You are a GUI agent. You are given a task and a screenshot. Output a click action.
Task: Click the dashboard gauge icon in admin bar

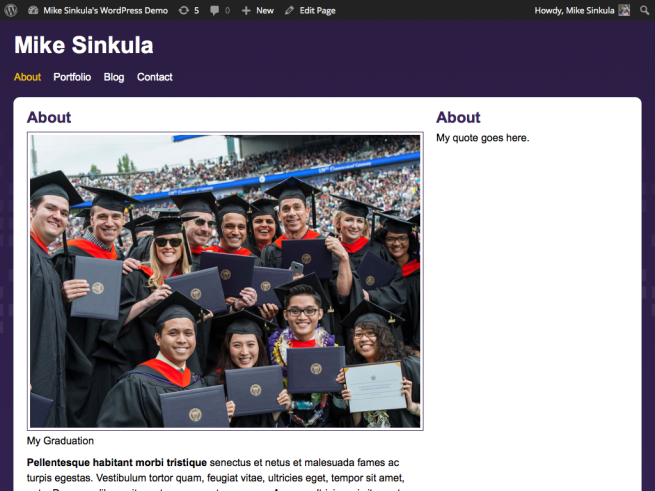click(x=33, y=10)
